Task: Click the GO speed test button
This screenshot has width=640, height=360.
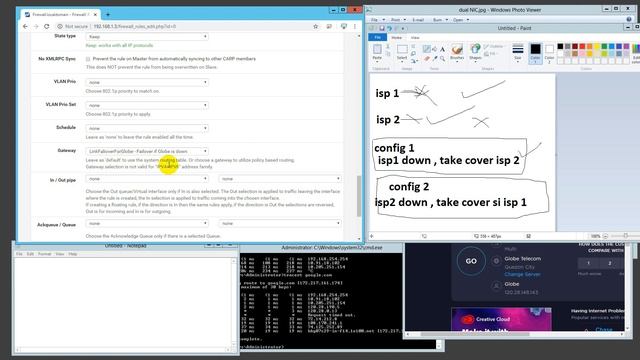Action: 471,261
